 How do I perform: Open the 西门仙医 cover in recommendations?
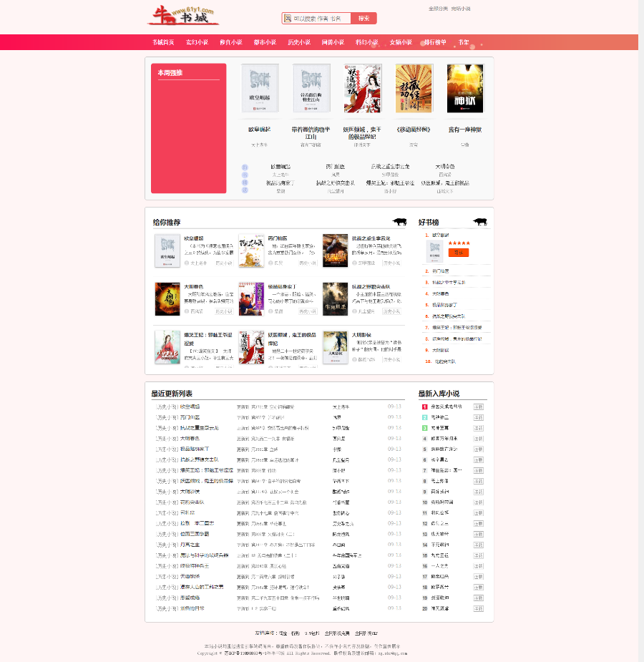point(252,250)
